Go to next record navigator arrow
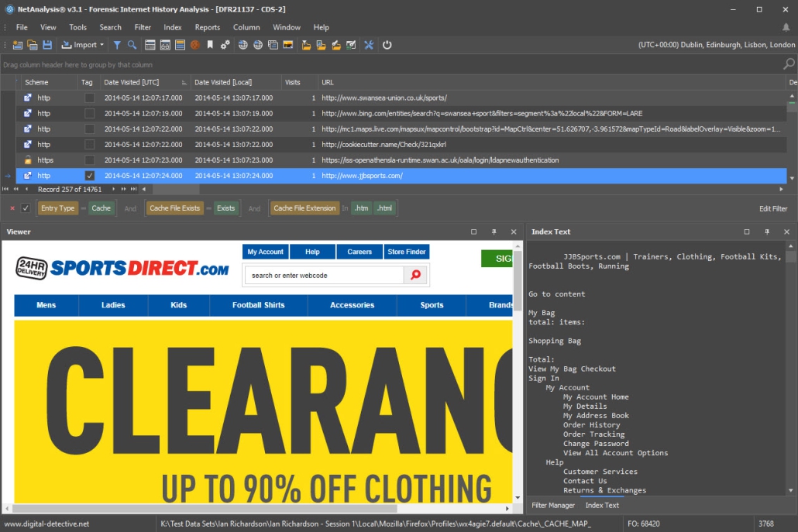 point(113,189)
